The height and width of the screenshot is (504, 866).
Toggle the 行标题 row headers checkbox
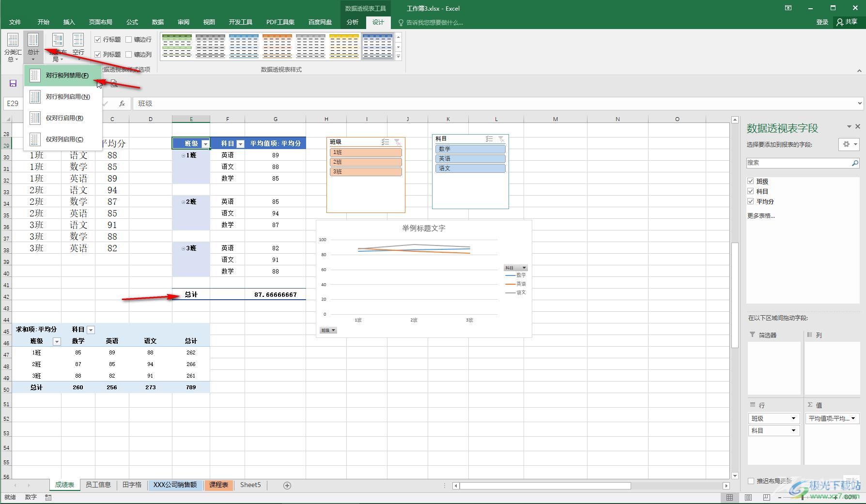(98, 40)
